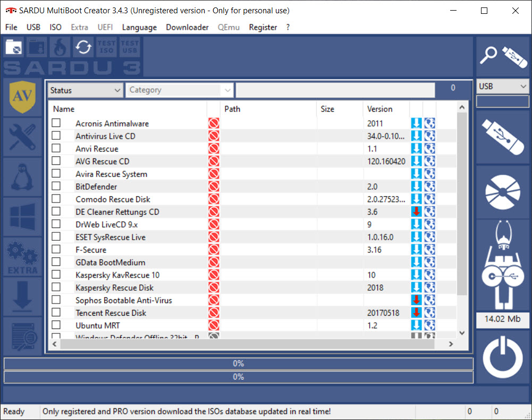Click the Name column header
The image size is (532, 420).
[x=64, y=109]
